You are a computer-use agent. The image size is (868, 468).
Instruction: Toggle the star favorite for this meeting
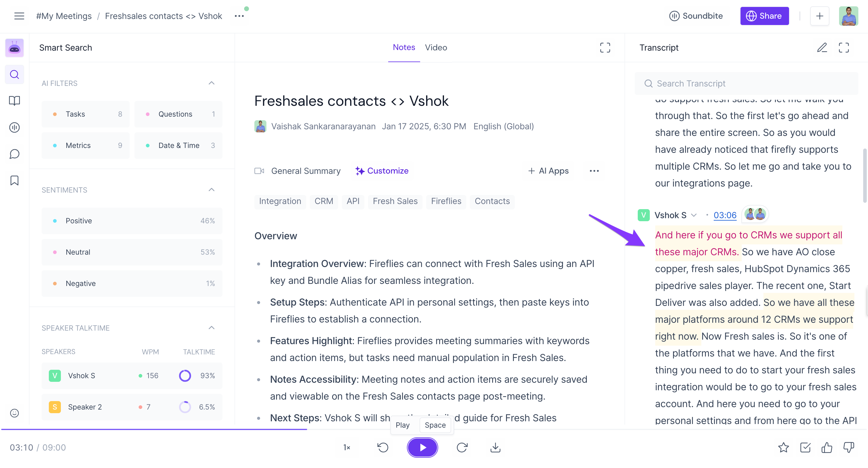(783, 448)
